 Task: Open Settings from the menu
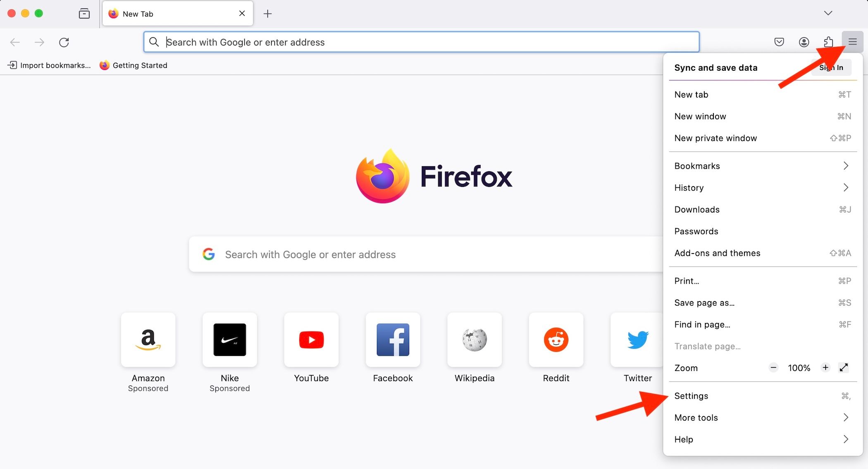692,396
